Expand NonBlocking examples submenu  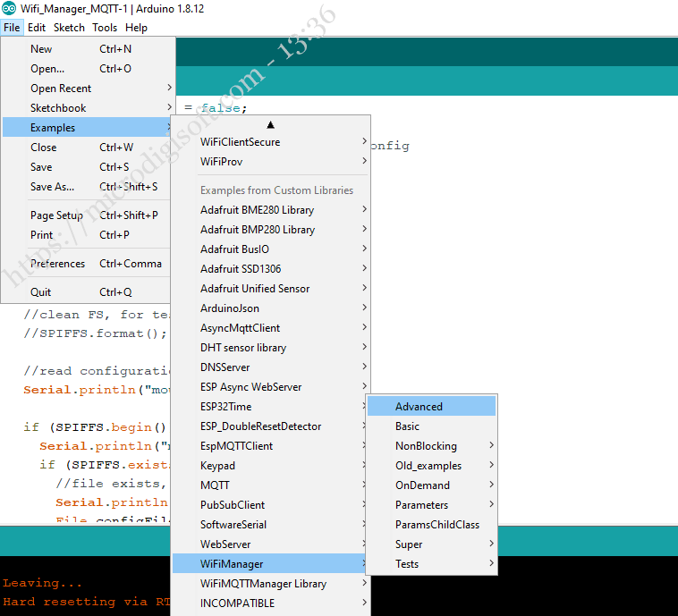click(431, 446)
